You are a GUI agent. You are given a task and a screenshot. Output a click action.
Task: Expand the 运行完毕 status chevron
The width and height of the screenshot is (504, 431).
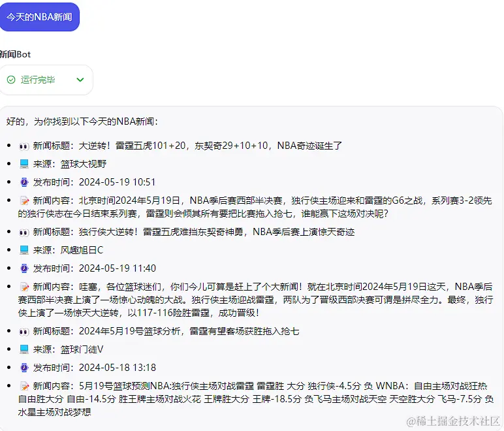pyautogui.click(x=80, y=80)
